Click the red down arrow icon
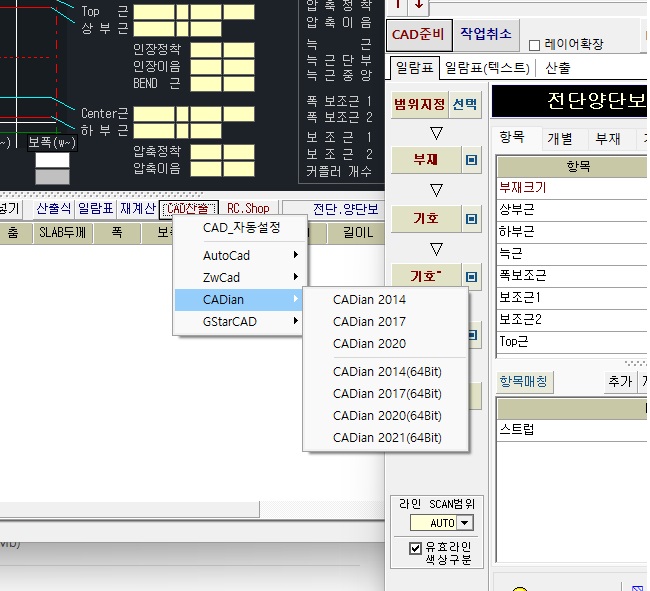Image resolution: width=650 pixels, height=591 pixels. coord(418,5)
